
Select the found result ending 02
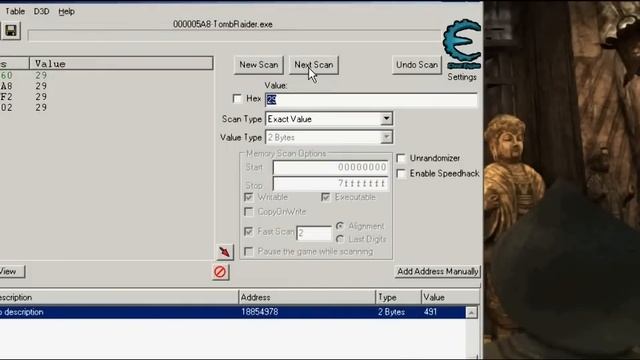click(106, 107)
